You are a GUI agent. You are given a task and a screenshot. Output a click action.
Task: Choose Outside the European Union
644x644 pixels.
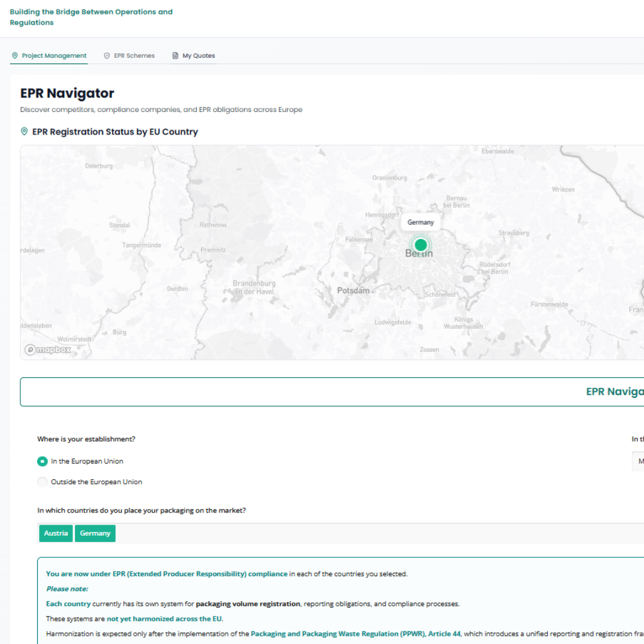pyautogui.click(x=42, y=482)
